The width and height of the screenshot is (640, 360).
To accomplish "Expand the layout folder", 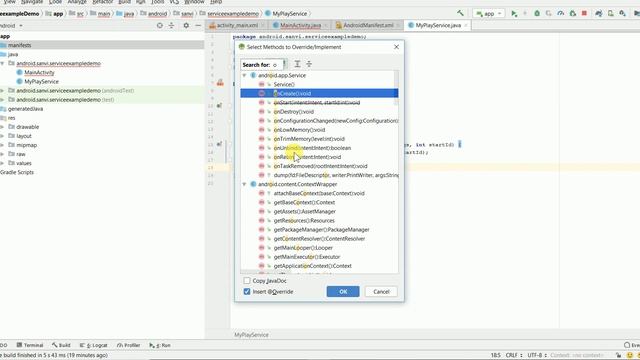I will tap(2, 136).
